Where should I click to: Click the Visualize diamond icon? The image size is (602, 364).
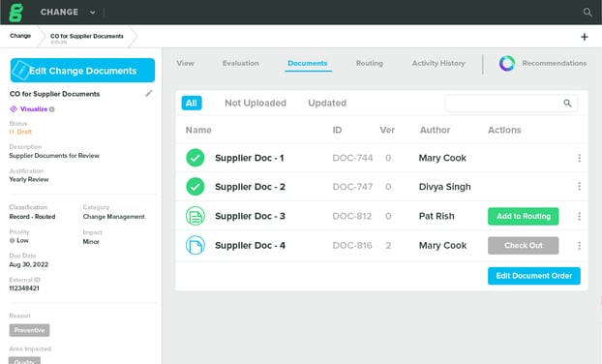[x=14, y=109]
